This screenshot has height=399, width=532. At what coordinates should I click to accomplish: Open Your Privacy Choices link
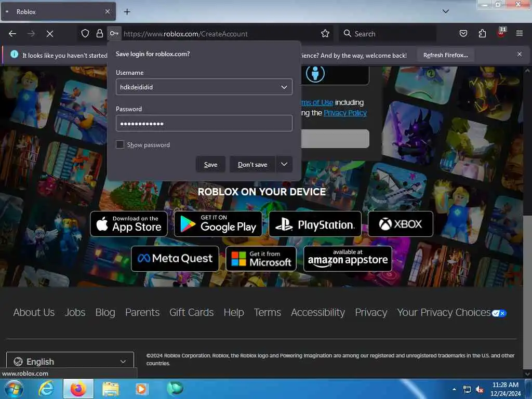click(x=451, y=312)
